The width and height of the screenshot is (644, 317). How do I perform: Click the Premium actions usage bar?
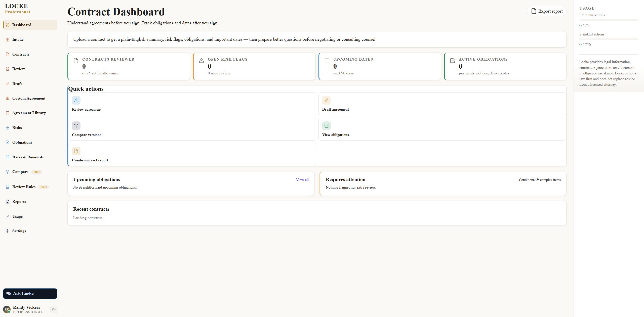coord(609,20)
